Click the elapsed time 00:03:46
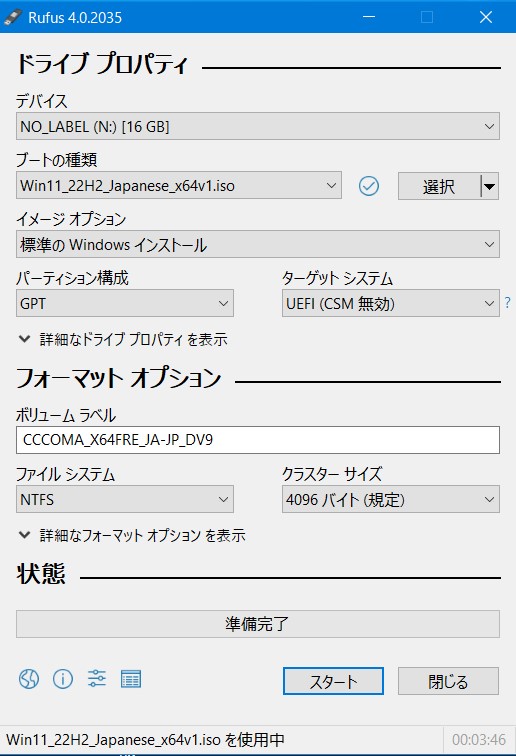The width and height of the screenshot is (516, 756). click(479, 740)
